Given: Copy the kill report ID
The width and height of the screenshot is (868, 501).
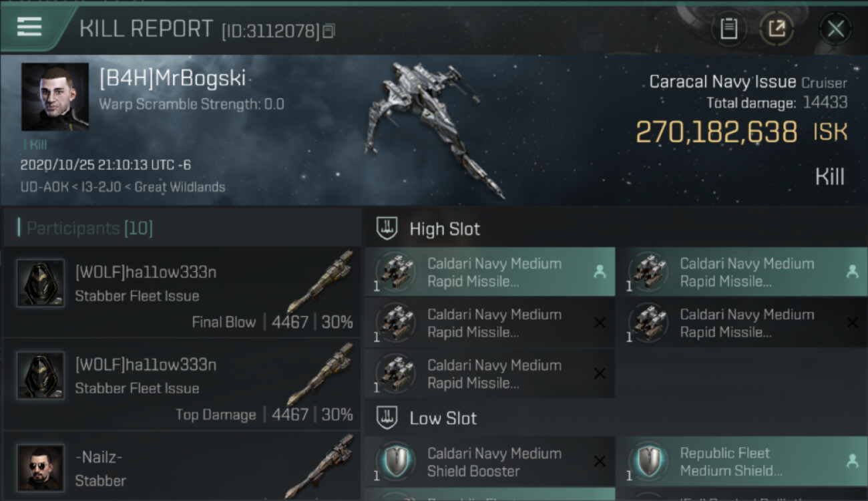Looking at the screenshot, I should 328,31.
